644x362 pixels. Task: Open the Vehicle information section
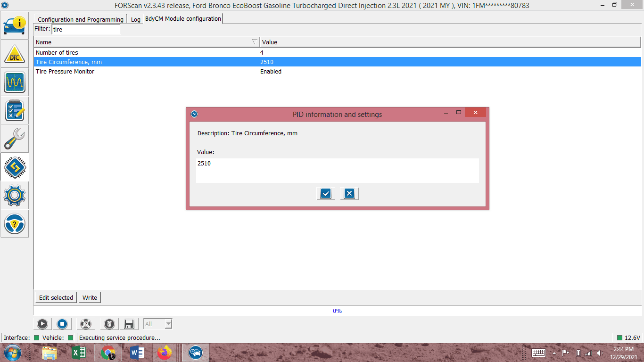15,25
